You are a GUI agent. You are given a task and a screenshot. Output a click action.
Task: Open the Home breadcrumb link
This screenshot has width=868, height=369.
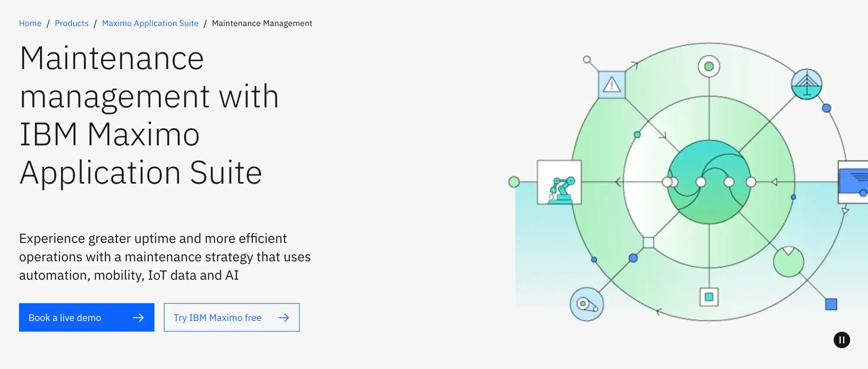coord(30,23)
